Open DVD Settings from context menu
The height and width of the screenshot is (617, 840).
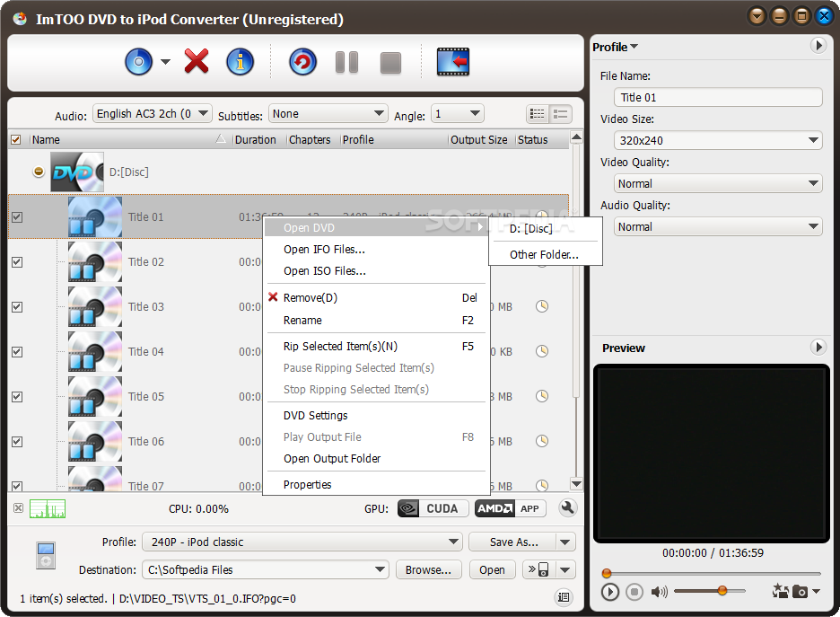(x=376, y=416)
